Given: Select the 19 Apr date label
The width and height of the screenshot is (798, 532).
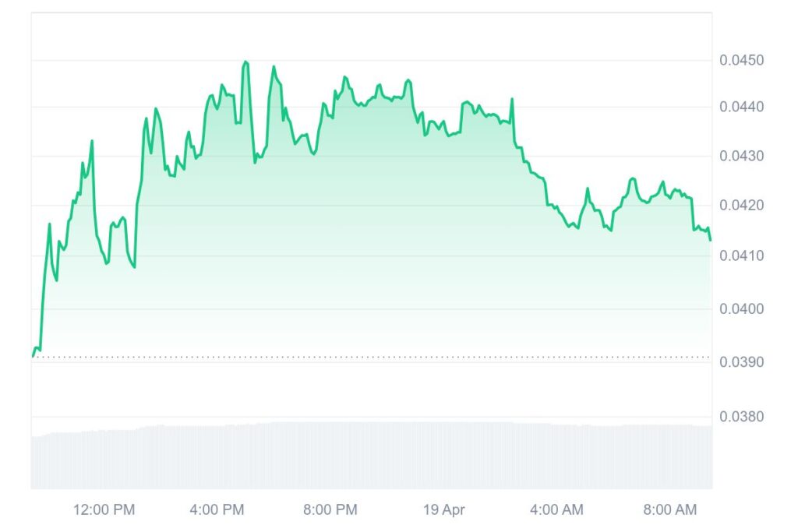Looking at the screenshot, I should point(443,510).
